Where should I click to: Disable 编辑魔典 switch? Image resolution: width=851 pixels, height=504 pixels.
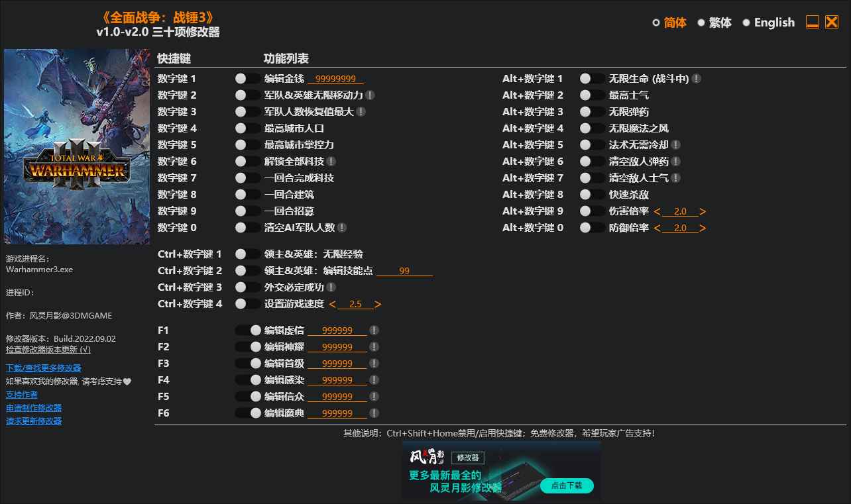point(248,413)
